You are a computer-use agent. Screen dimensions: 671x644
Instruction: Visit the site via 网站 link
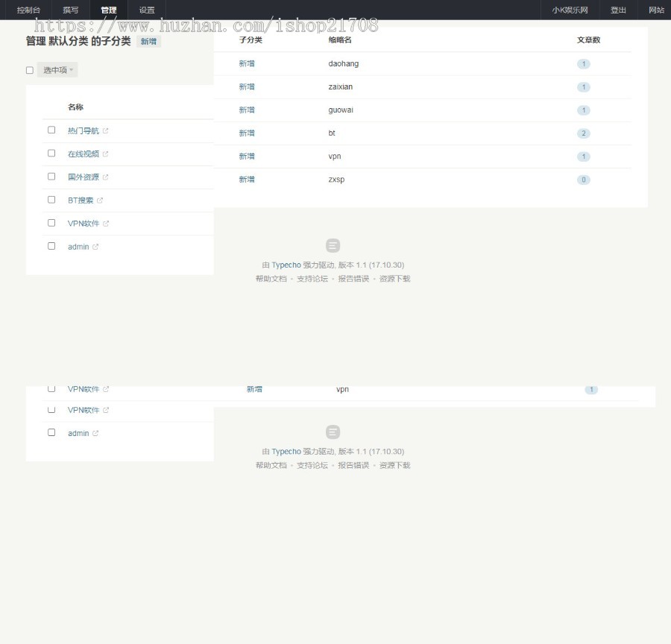pyautogui.click(x=656, y=10)
